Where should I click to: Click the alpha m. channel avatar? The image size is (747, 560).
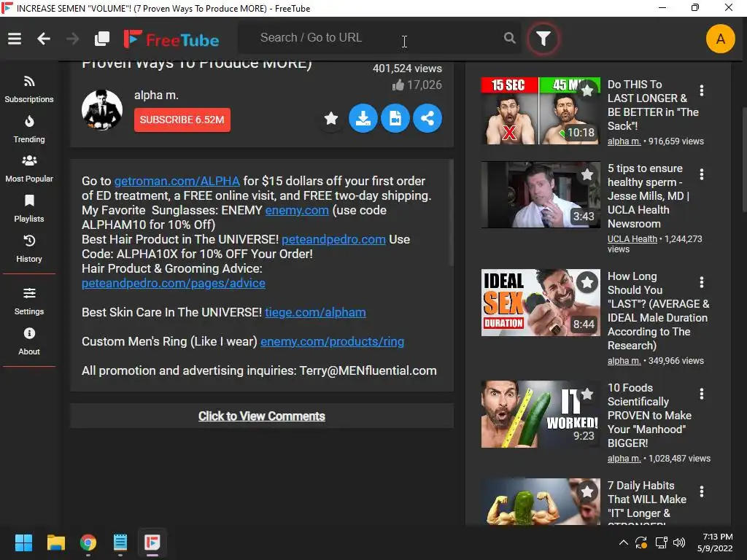(x=102, y=110)
